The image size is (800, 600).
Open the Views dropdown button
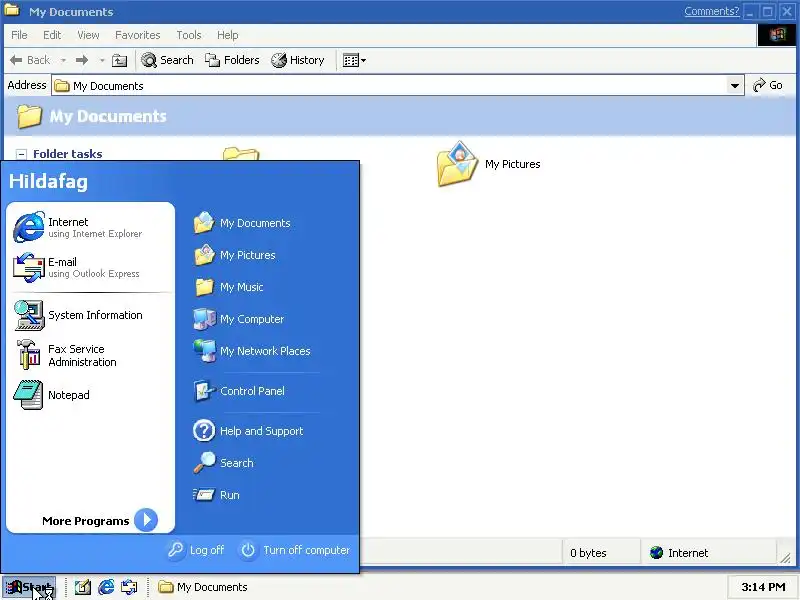click(x=354, y=60)
